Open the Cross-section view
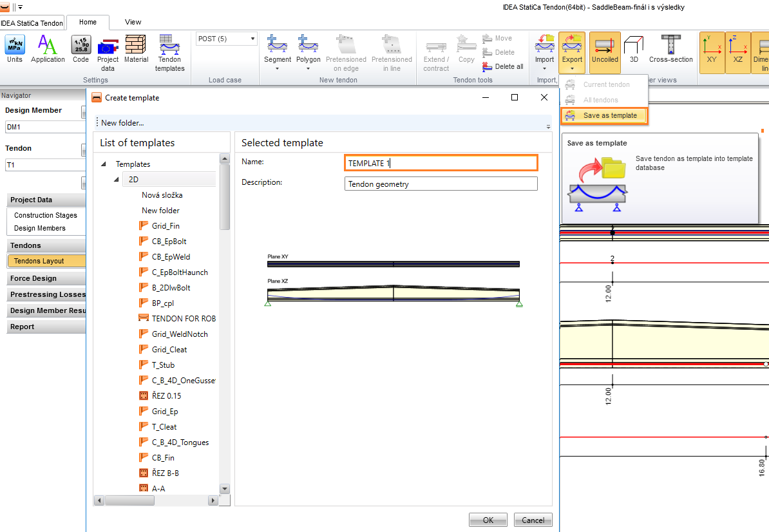 tap(671, 50)
